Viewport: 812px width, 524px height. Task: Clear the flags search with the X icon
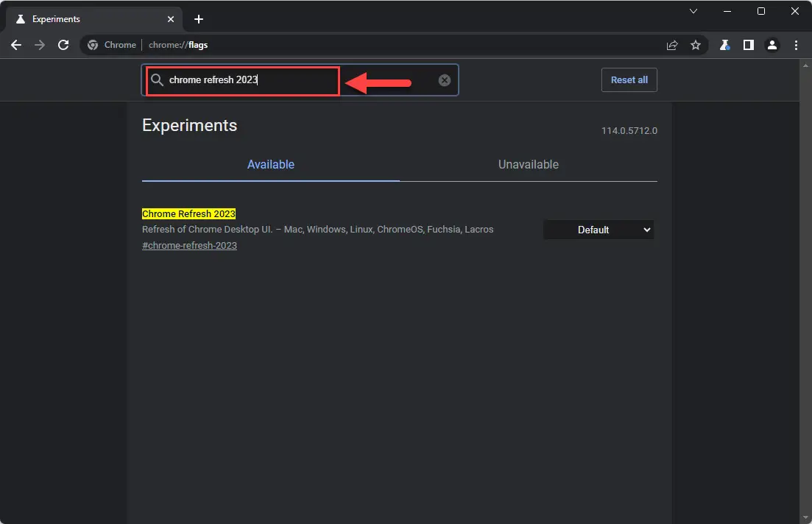tap(445, 80)
